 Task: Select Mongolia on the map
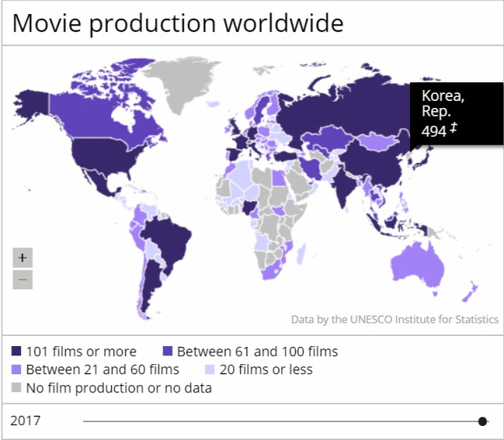[x=376, y=142]
